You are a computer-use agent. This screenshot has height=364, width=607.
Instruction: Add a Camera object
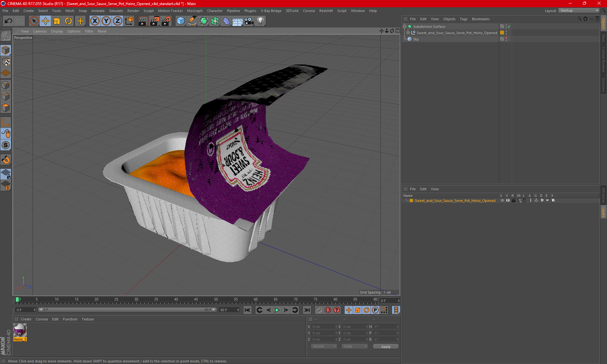click(x=249, y=21)
